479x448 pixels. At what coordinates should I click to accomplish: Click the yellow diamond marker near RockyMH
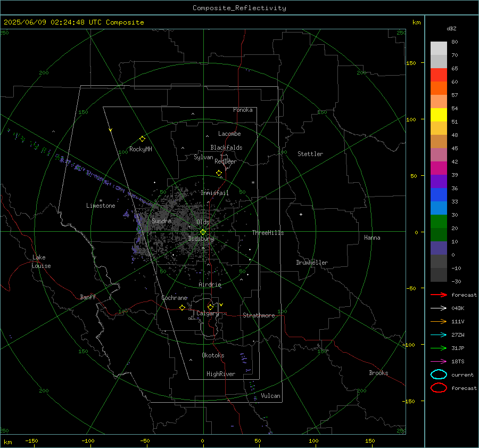[142, 139]
